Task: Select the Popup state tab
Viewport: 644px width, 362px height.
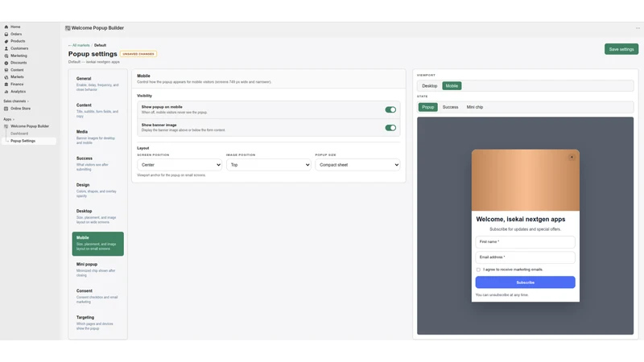Action: coord(428,107)
